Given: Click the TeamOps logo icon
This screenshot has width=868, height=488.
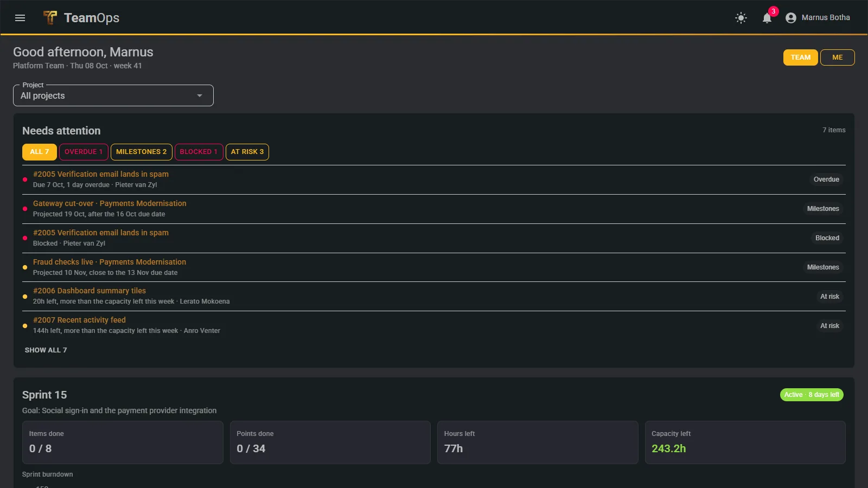Looking at the screenshot, I should 50,18.
